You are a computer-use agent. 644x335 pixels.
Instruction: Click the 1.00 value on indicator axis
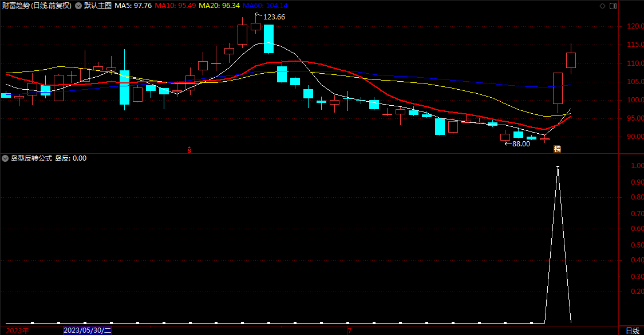637,166
